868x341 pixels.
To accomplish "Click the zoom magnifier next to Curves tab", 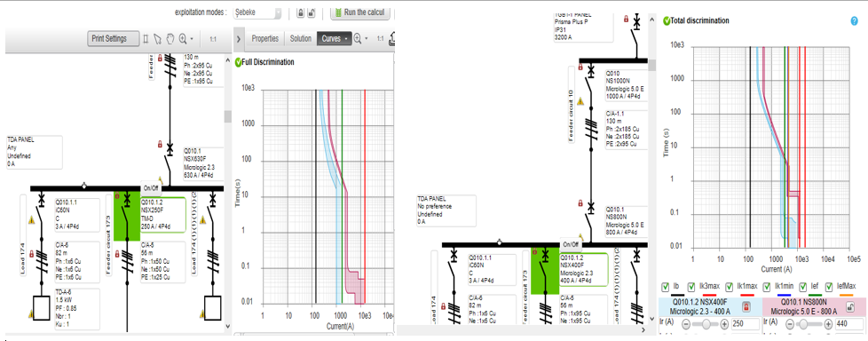I will [358, 39].
